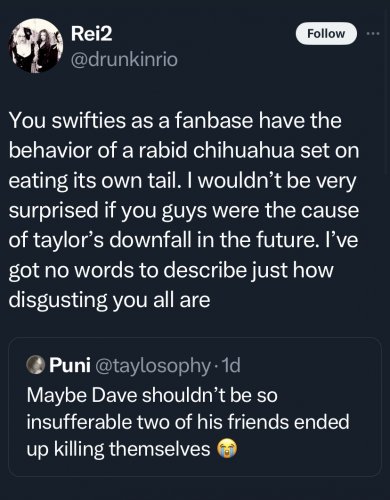Image resolution: width=390 pixels, height=500 pixels.
Task: Follow the Rei2 account
Action: [x=326, y=34]
